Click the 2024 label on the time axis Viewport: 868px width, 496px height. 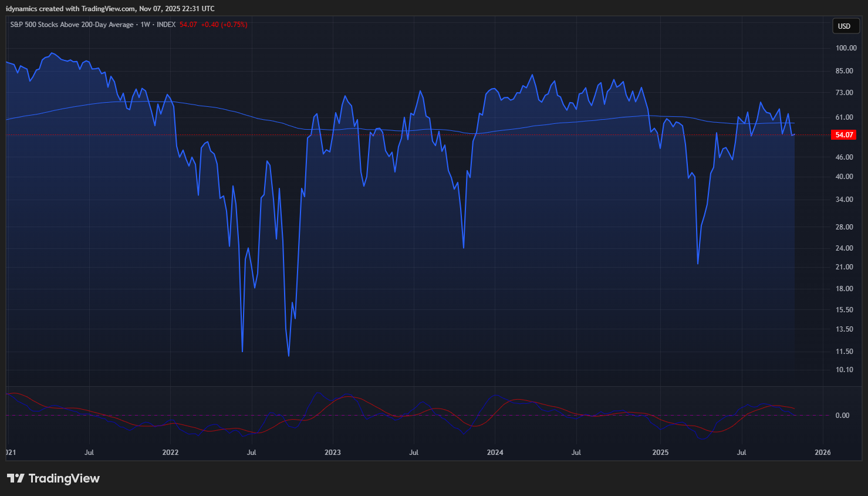pyautogui.click(x=495, y=453)
